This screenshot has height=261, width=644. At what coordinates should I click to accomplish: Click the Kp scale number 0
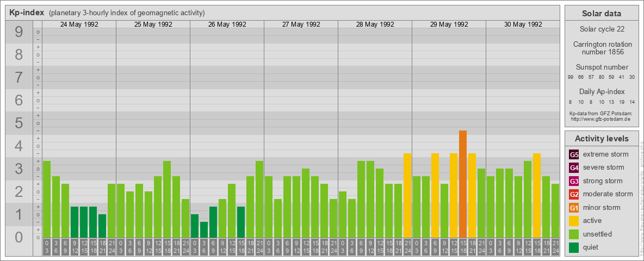pyautogui.click(x=18, y=237)
